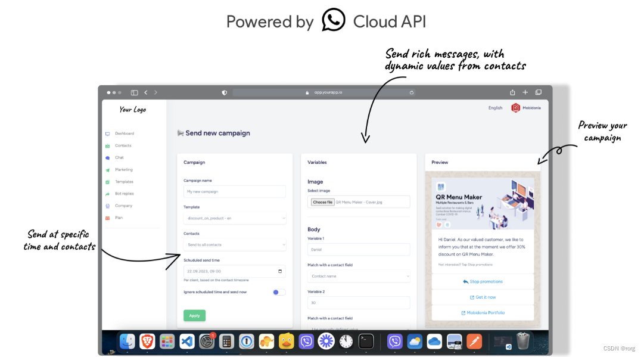
Task: Launch Brave browser from the dock
Action: [x=147, y=341]
